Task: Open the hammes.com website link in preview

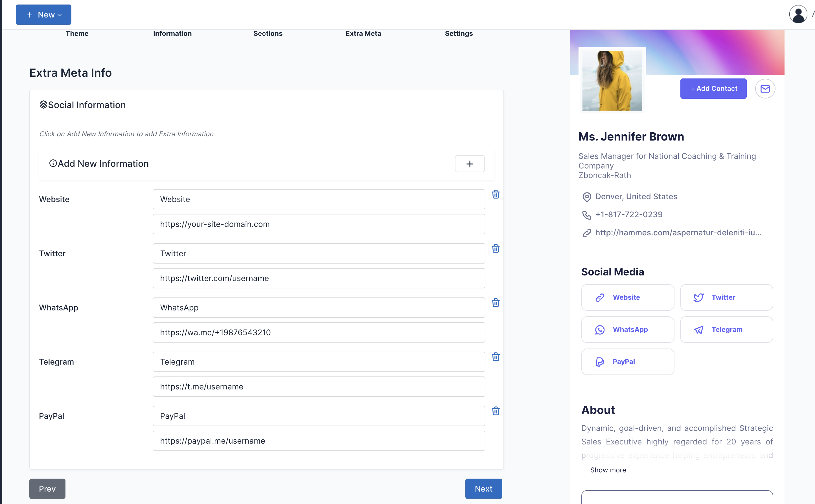Action: [x=678, y=233]
